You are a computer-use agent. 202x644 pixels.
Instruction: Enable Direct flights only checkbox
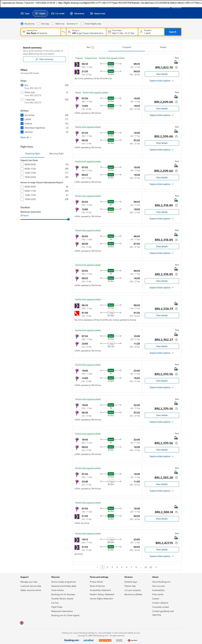point(82,24)
